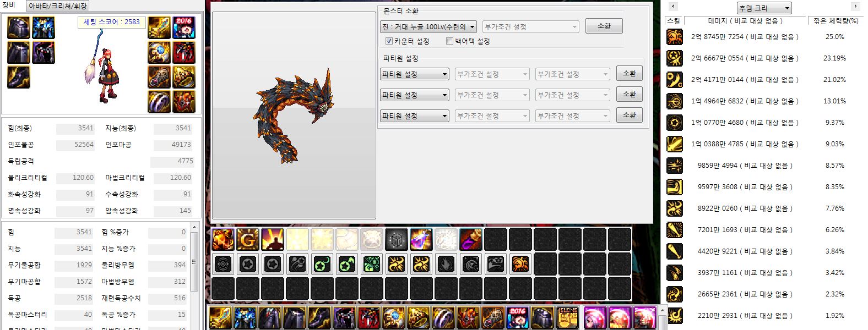Viewport: 868px width, 330px height.
Task: Click top skill icon with 25.0% damage
Action: (x=675, y=37)
